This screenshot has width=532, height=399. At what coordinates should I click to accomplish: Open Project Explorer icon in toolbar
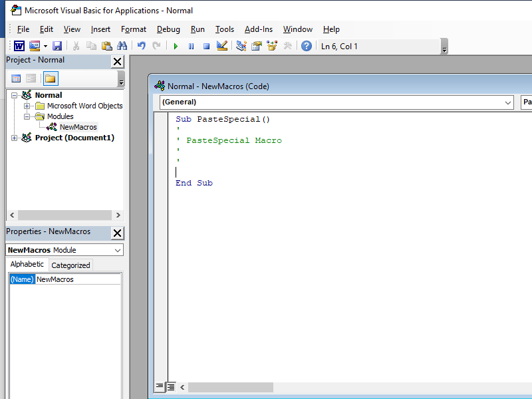coord(241,46)
